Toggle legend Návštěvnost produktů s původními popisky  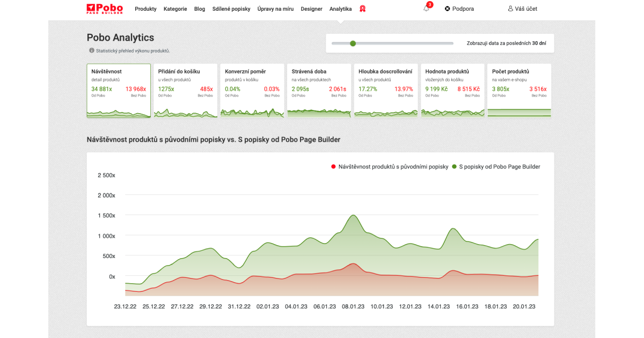390,167
